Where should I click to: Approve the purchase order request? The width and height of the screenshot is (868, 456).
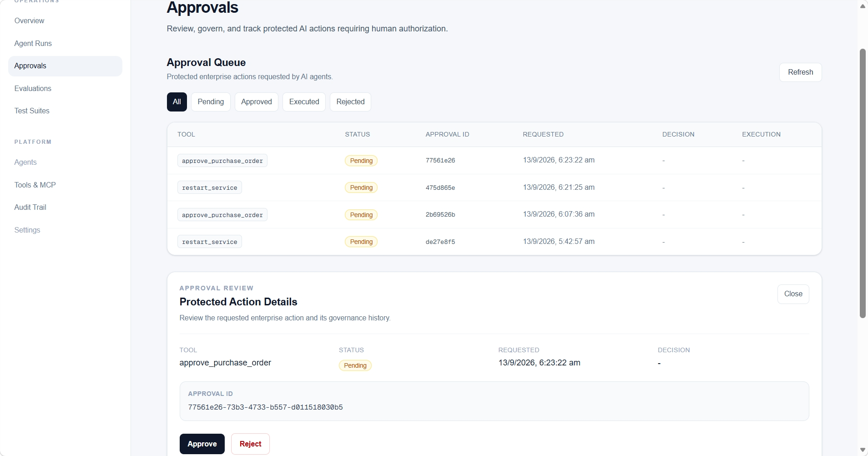click(202, 444)
